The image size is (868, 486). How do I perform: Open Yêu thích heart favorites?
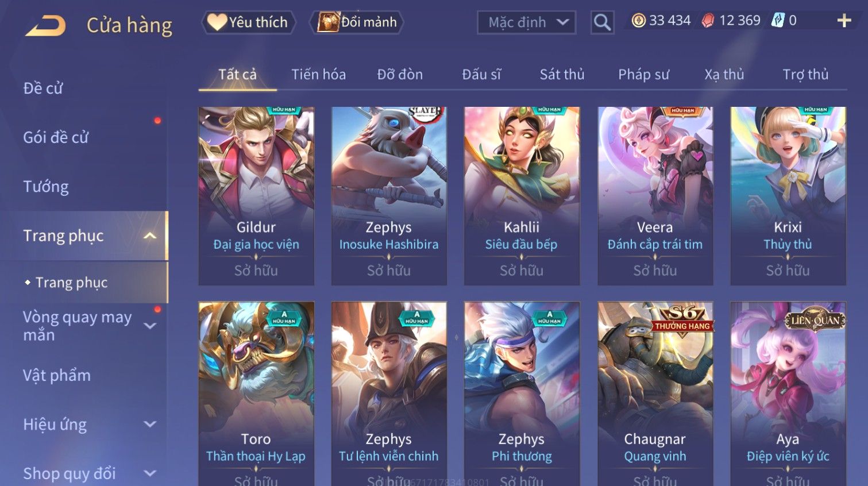coord(248,22)
